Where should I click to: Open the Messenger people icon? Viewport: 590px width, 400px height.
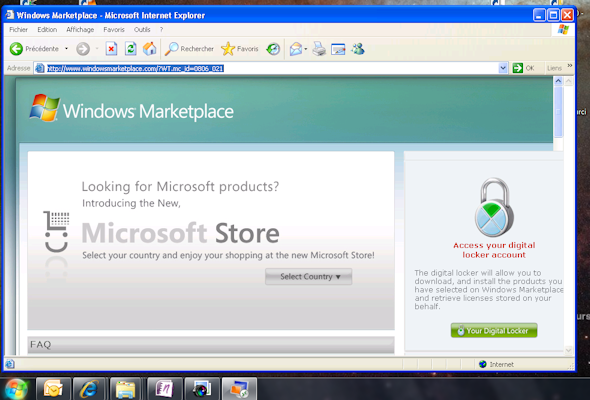[x=358, y=49]
